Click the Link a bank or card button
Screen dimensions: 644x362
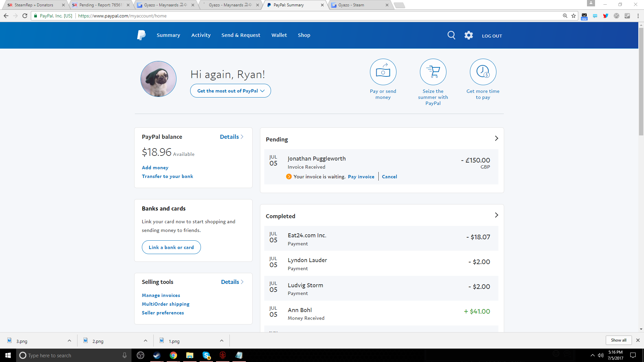[171, 247]
